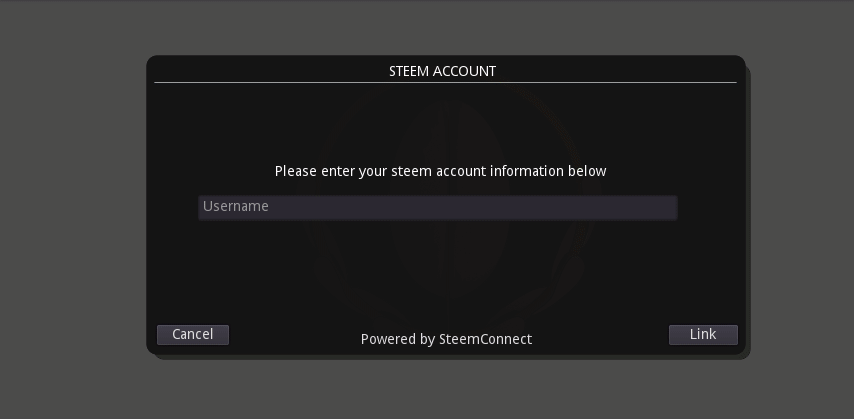Click the Cancel button

tap(193, 335)
